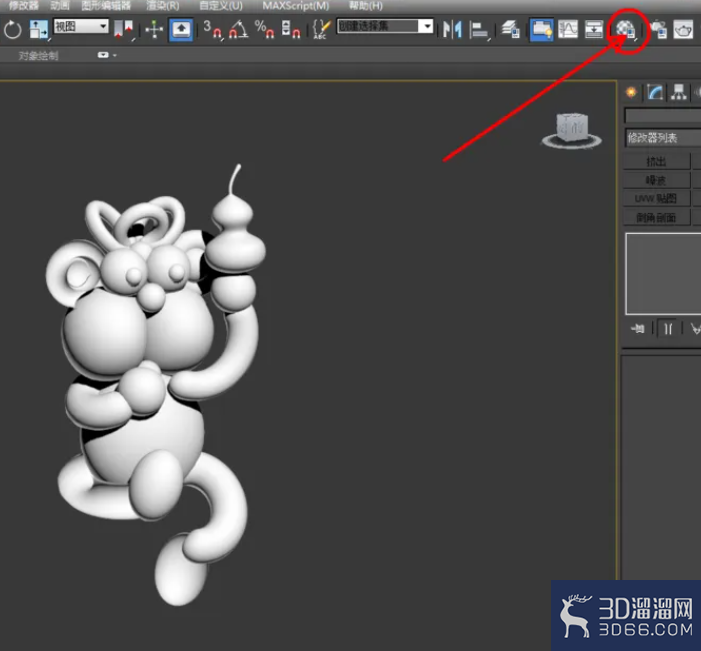Open the 修改器列表 modifier list dropdown

click(663, 138)
